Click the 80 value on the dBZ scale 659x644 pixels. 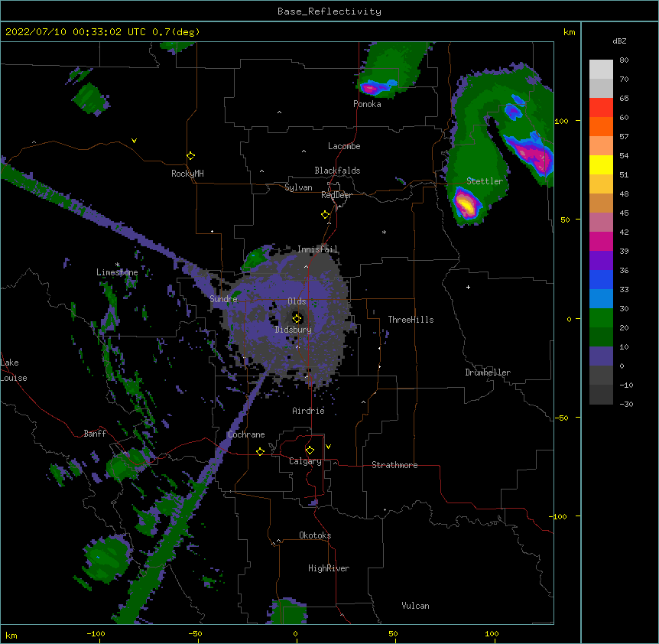coord(624,60)
